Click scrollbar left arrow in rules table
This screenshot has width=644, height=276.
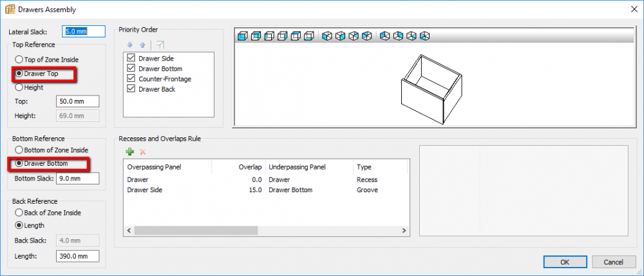click(x=129, y=230)
